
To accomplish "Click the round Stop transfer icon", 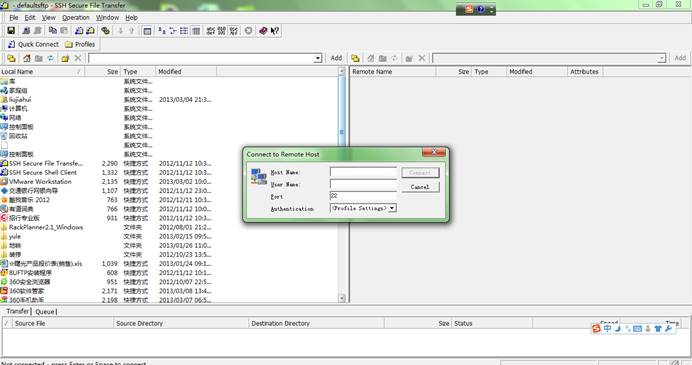I will [248, 30].
